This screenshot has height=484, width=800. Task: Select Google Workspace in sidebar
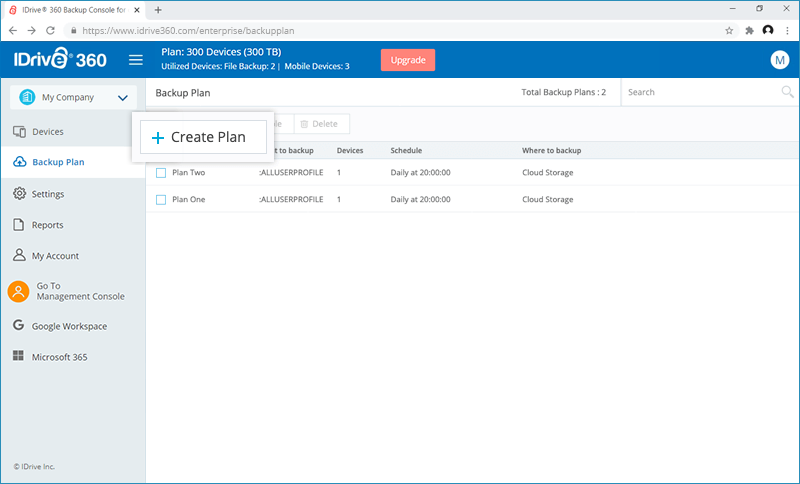68,326
